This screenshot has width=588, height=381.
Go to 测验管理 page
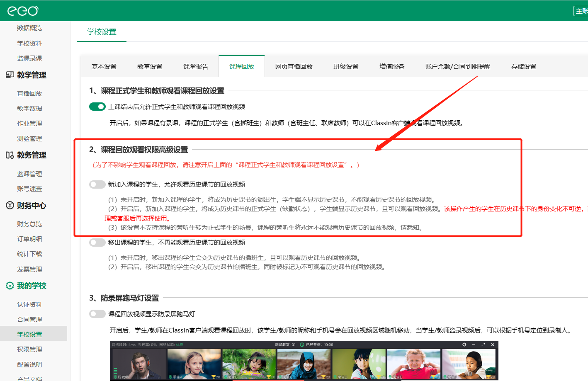click(29, 138)
